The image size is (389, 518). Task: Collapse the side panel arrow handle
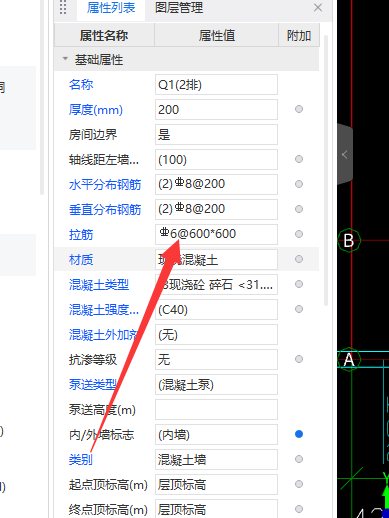[345, 154]
